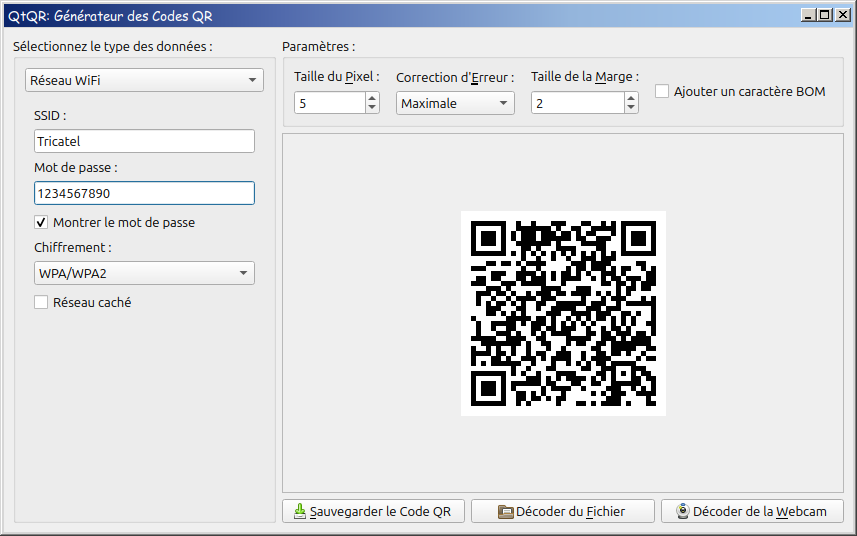The height and width of the screenshot is (536, 857).
Task: Increase Taille du Pixel with up arrow
Action: pos(372,98)
